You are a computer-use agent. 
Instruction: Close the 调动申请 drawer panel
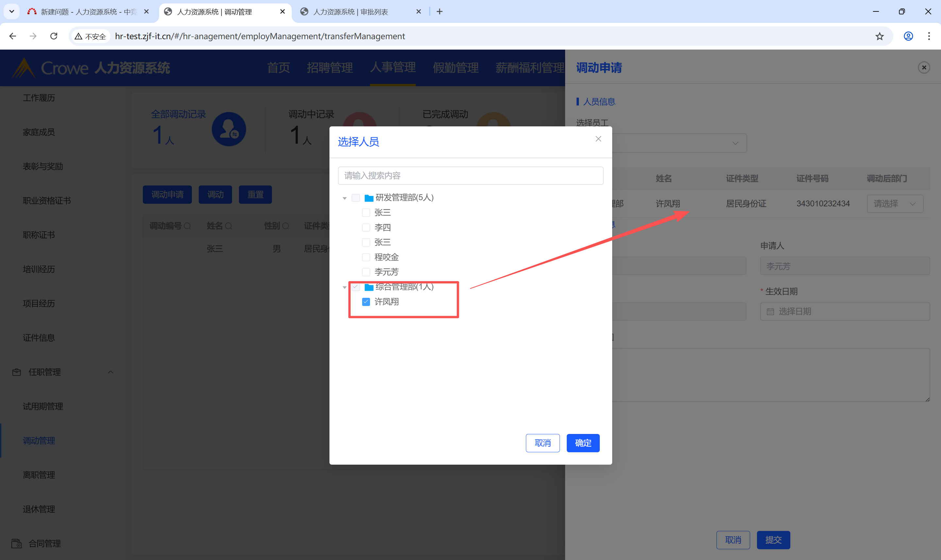pos(924,68)
